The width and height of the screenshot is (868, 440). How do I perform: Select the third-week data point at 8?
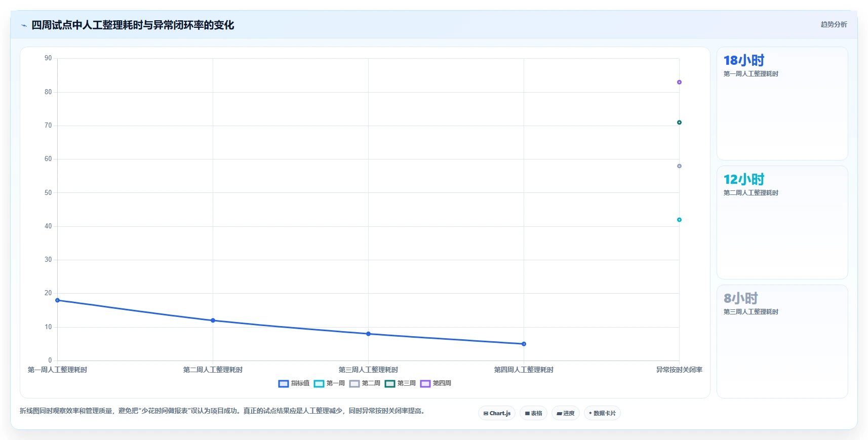[x=368, y=334]
